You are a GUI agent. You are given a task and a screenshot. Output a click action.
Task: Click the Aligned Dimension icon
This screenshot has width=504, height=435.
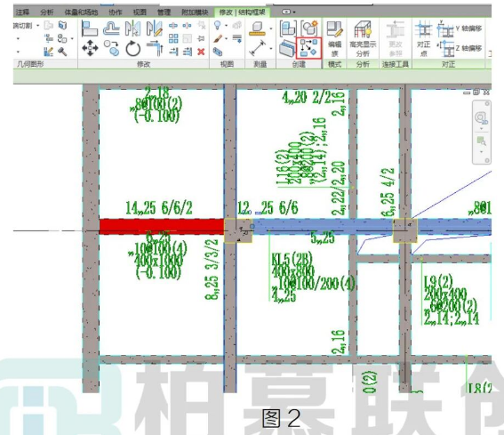[x=257, y=48]
